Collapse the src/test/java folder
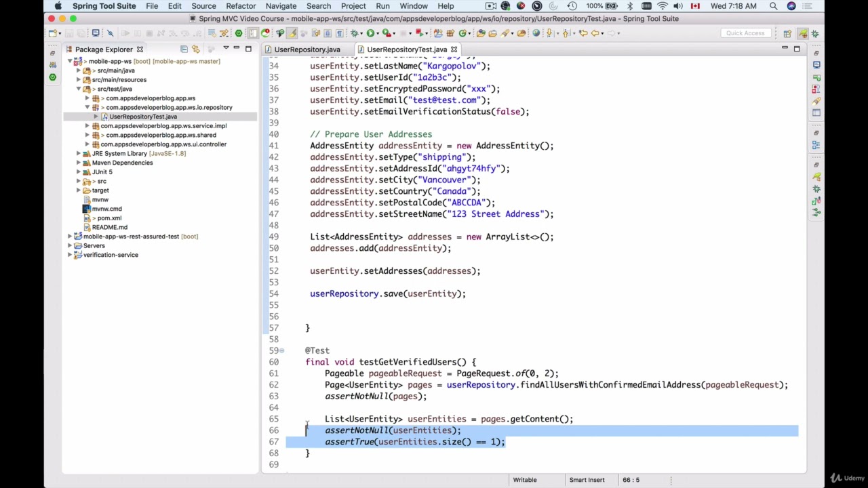Screen dimensions: 868x488 (x=79, y=89)
